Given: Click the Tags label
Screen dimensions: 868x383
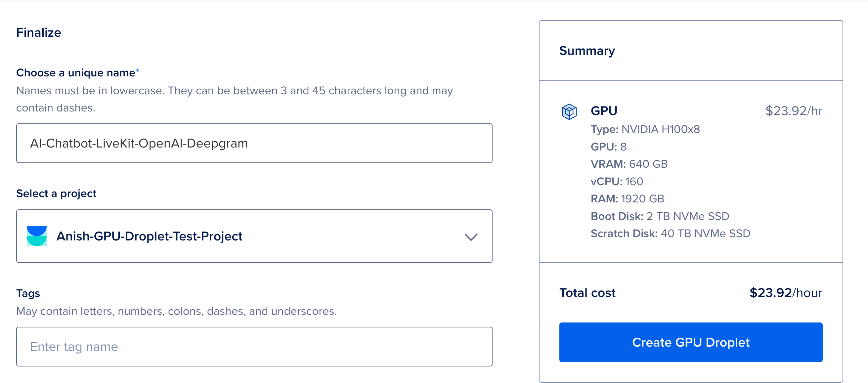Looking at the screenshot, I should pyautogui.click(x=28, y=293).
